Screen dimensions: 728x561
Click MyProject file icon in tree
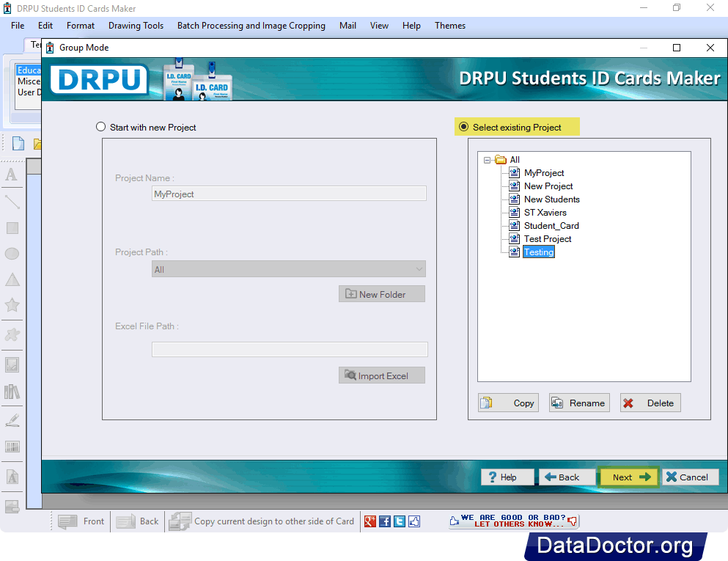tap(514, 173)
